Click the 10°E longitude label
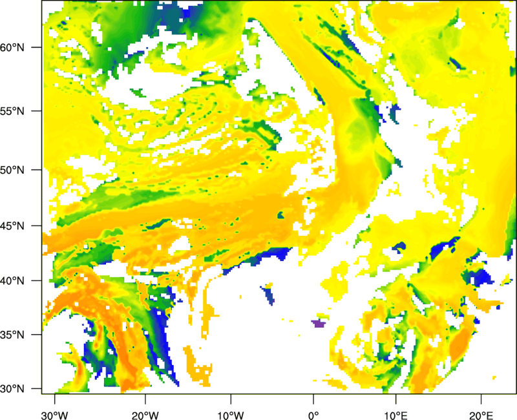This screenshot has height=420, width=517. tap(396, 415)
